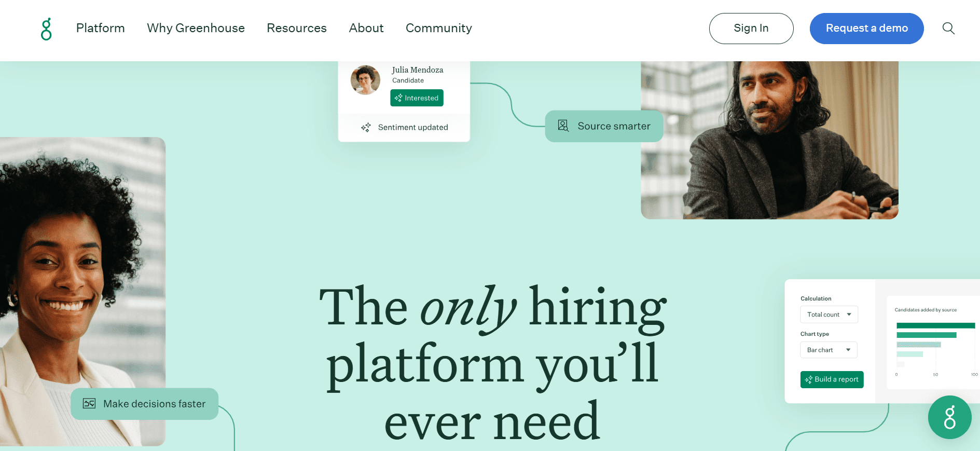This screenshot has height=451, width=980.
Task: Click the green Interested tag
Action: (x=417, y=98)
